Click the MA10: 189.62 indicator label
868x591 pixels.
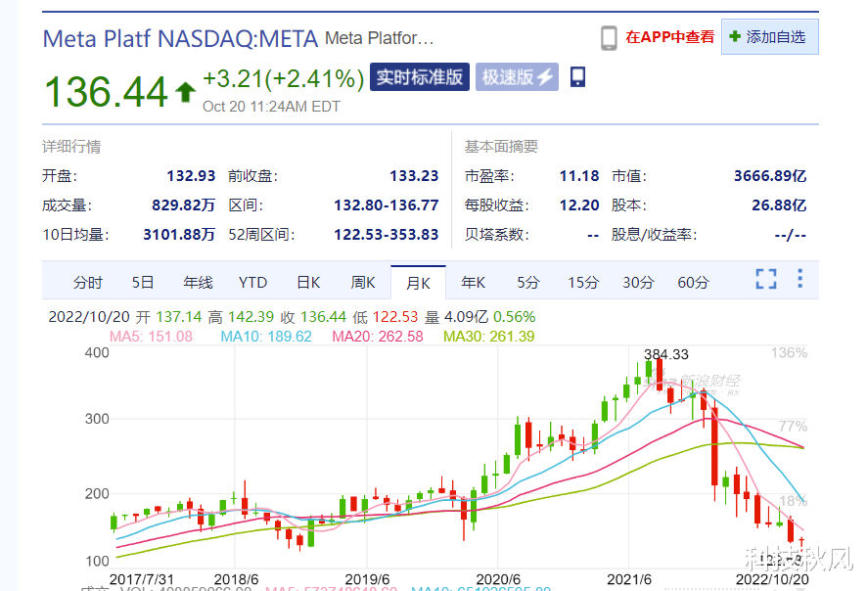click(x=266, y=337)
